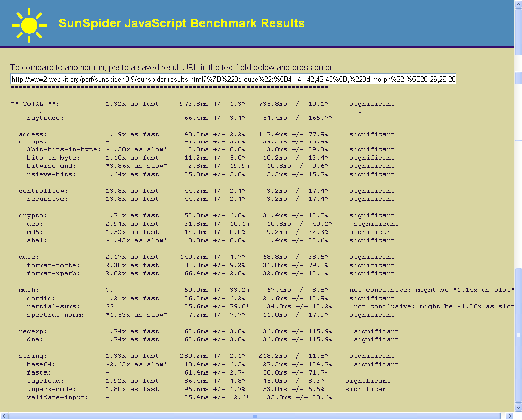The height and width of the screenshot is (420, 522).
Task: Click the 'validate-input:' row label
Action: point(57,398)
